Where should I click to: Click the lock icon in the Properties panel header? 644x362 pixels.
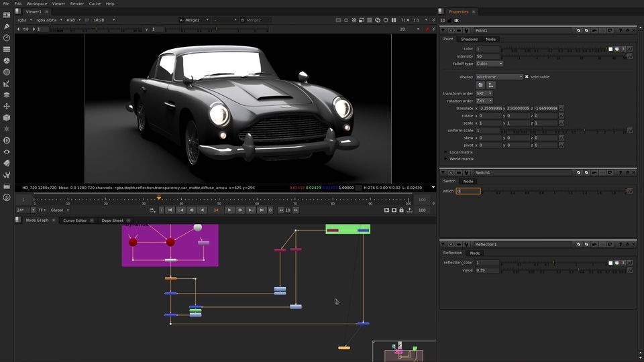pyautogui.click(x=449, y=20)
